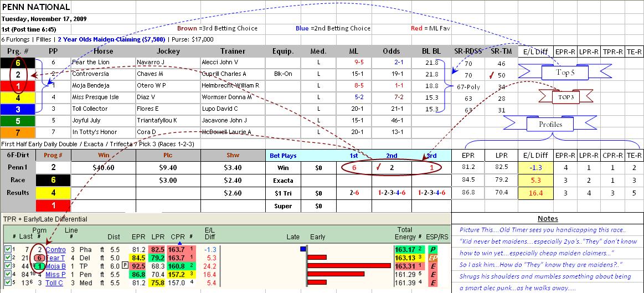The image size is (644, 293).
Task: Click the 2 Year Olds Maiden Claiming ($7,500) text
Action: pos(111,40)
